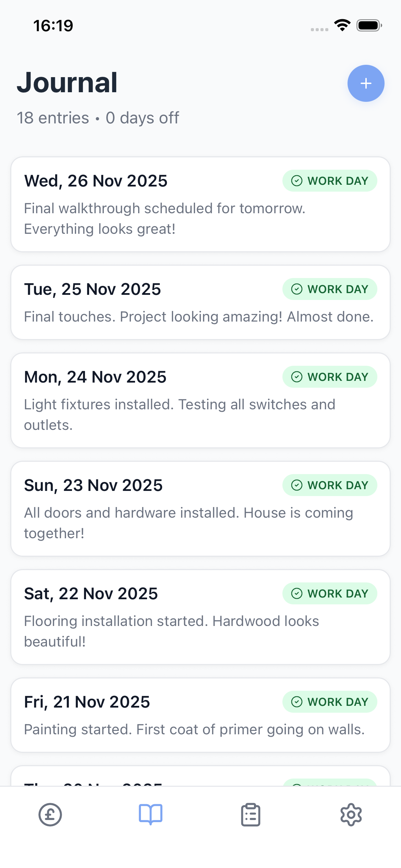Tap the checkmark icon on Sun 23 Nov badge
The height and width of the screenshot is (868, 401).
[297, 485]
